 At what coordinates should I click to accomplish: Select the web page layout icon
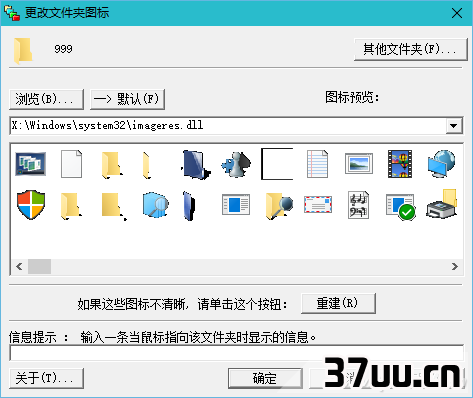coord(236,205)
